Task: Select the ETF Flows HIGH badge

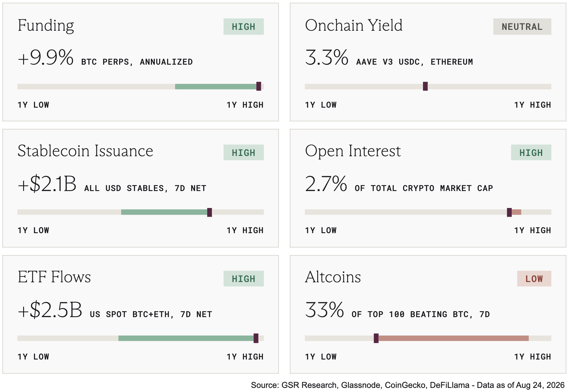Action: [243, 278]
